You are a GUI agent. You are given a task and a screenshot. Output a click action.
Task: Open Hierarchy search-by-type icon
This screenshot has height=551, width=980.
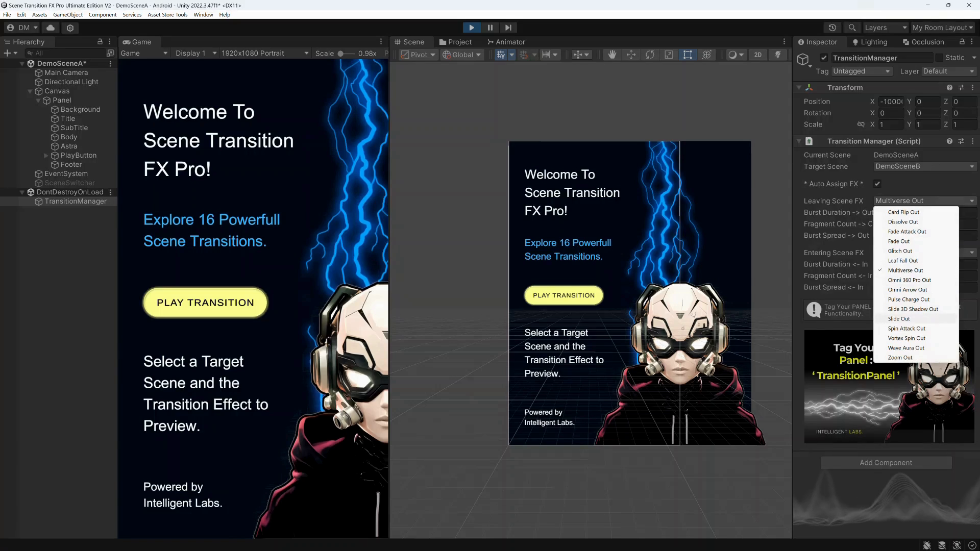(110, 53)
